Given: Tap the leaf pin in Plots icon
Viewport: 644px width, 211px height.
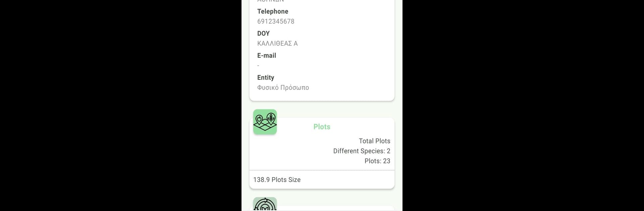Looking at the screenshot, I should pyautogui.click(x=271, y=119).
